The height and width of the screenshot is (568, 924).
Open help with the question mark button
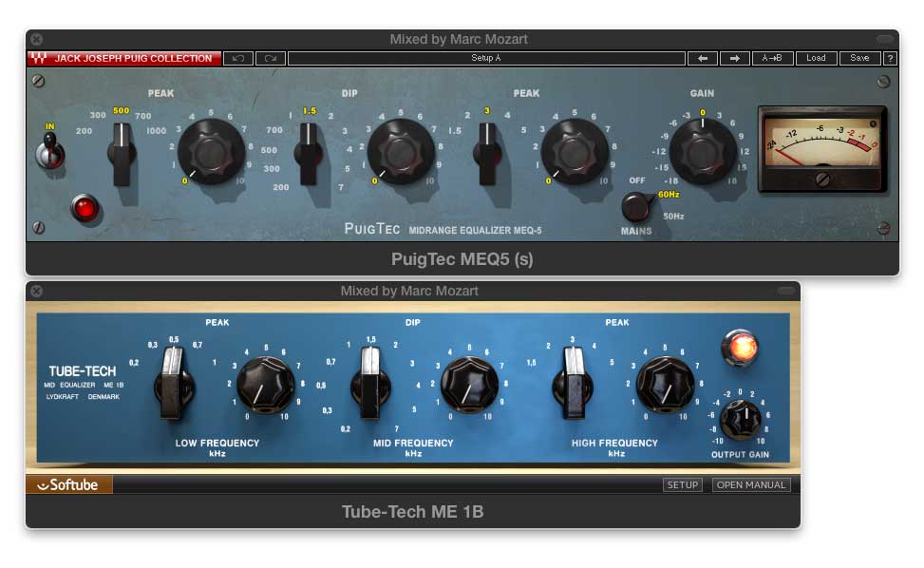click(890, 58)
